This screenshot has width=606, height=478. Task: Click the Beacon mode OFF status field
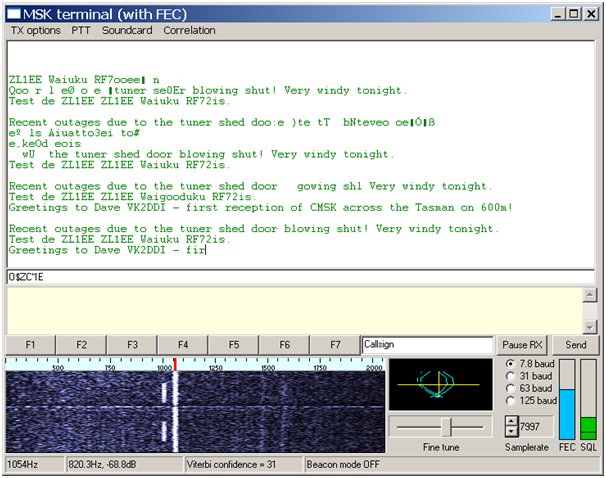452,464
